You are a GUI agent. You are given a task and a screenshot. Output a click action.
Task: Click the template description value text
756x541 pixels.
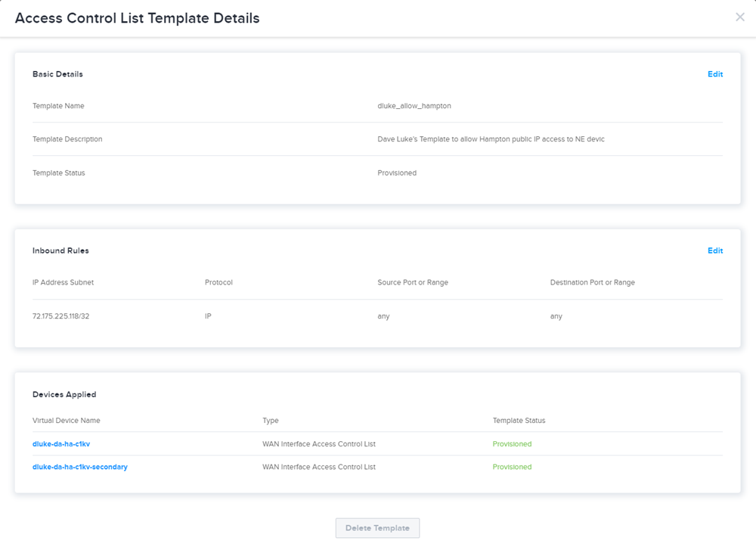(x=491, y=139)
